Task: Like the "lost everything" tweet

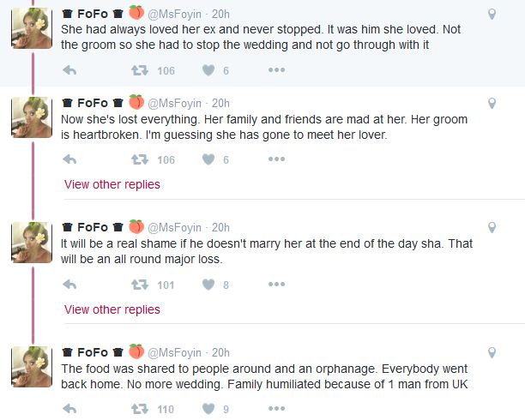Action: tap(208, 159)
